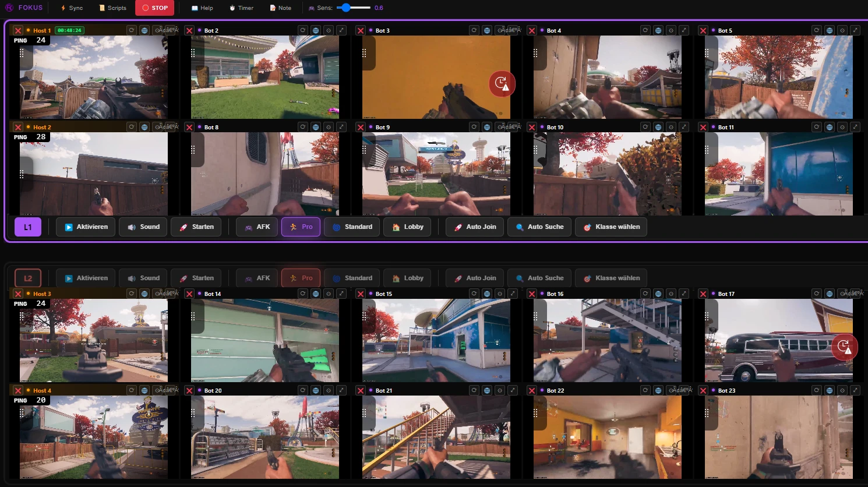Close the Bot 22 tile with red X
Viewport: 868px width, 487px height.
click(x=532, y=390)
